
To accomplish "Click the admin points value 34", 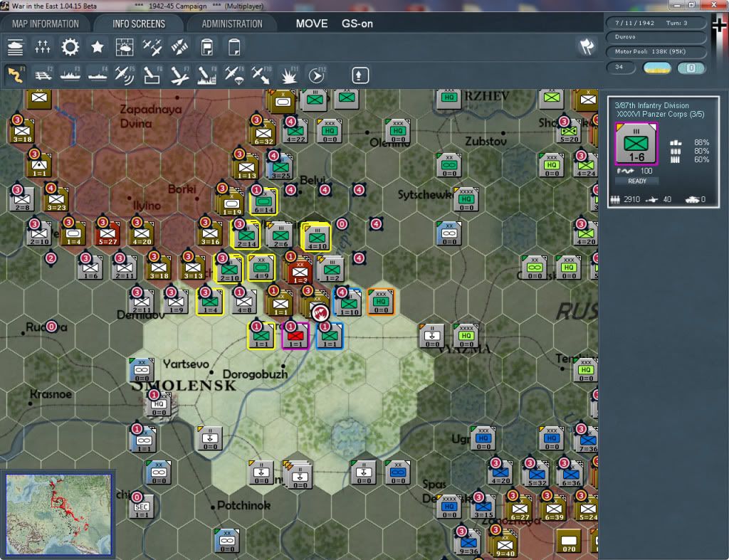I will coord(621,68).
